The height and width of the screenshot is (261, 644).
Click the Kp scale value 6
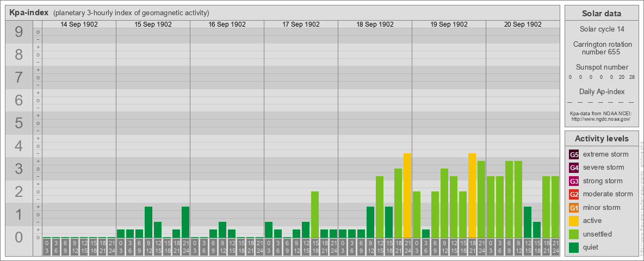pyautogui.click(x=19, y=100)
